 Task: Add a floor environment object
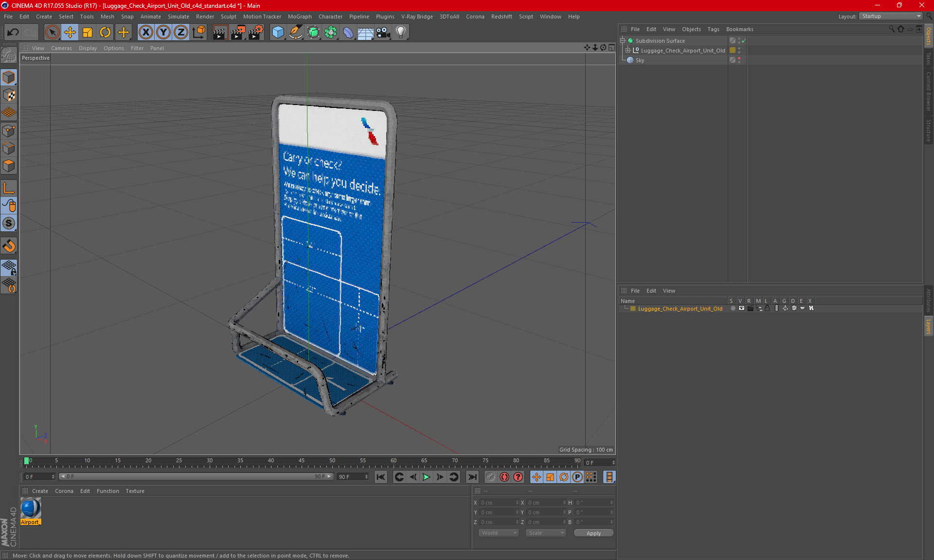coord(366,32)
